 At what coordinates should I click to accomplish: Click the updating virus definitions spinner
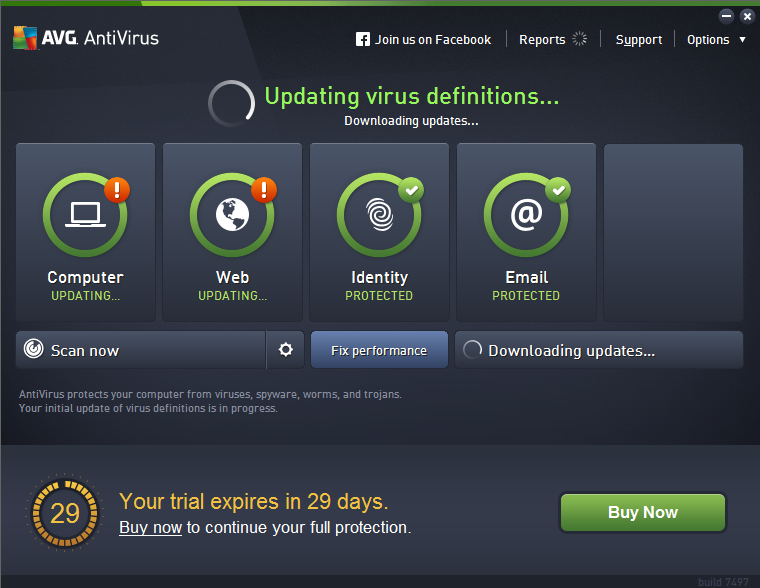pos(231,103)
